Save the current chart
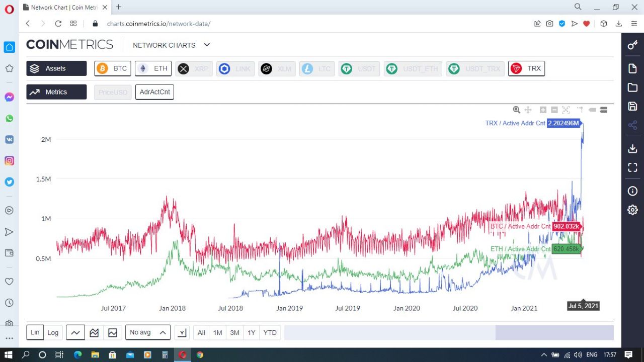 point(632,106)
